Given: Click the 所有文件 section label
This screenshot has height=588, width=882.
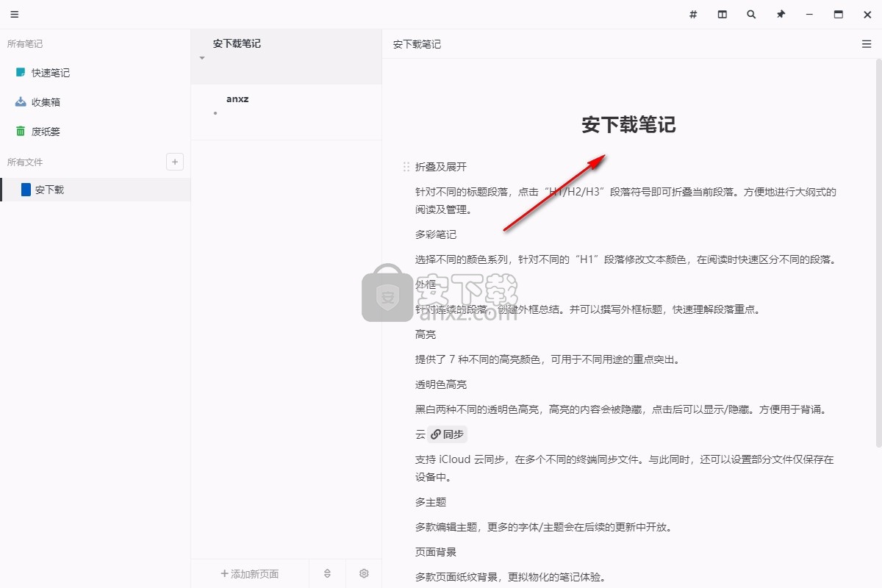Looking at the screenshot, I should pos(25,162).
